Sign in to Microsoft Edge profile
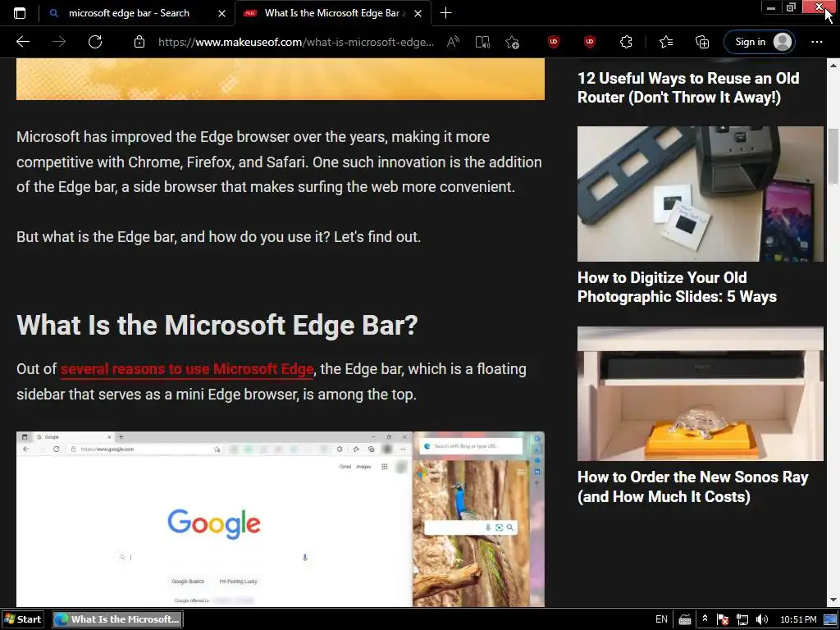840x630 pixels. coord(759,42)
